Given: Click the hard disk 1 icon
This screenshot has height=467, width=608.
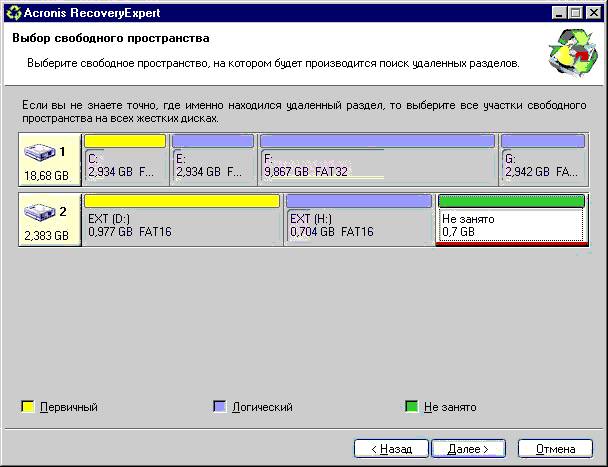Looking at the screenshot, I should point(41,152).
